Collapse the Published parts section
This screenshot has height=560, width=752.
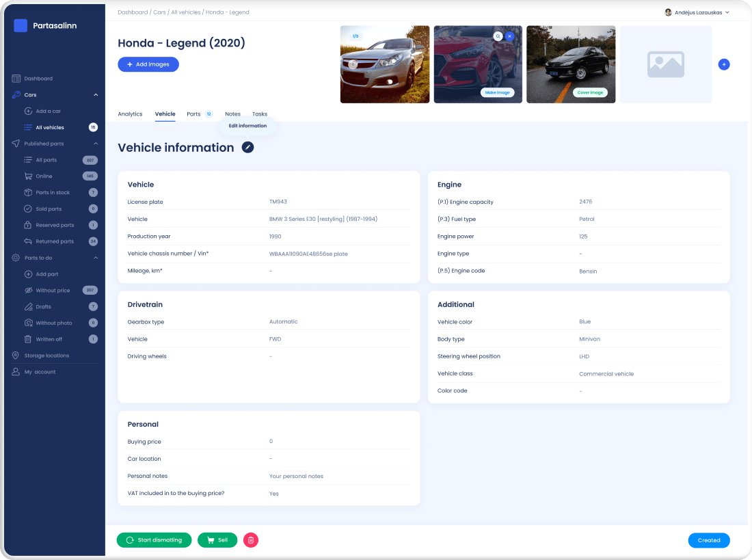(x=96, y=144)
